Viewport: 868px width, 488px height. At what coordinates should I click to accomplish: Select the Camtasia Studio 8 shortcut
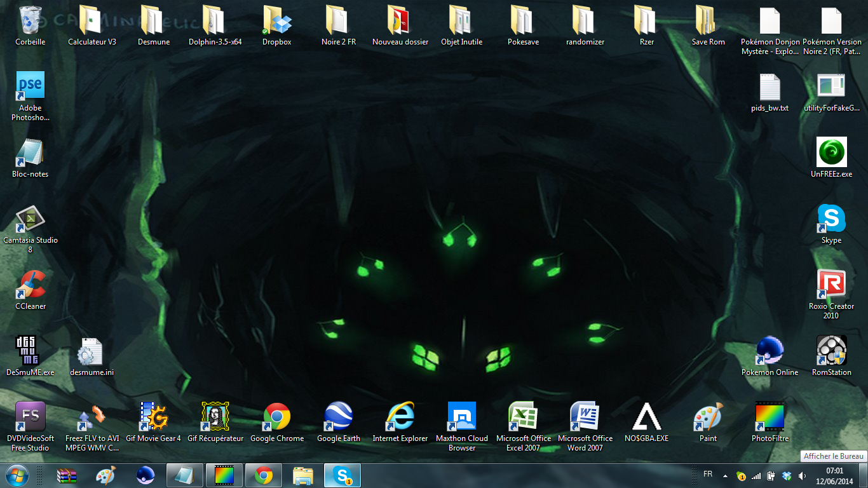tap(31, 229)
